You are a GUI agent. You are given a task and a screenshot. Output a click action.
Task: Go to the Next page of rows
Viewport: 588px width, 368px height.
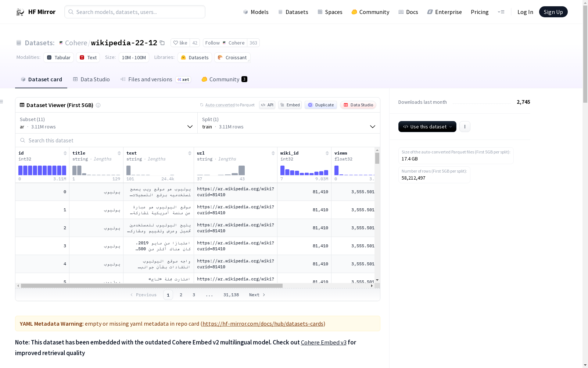pyautogui.click(x=257, y=295)
